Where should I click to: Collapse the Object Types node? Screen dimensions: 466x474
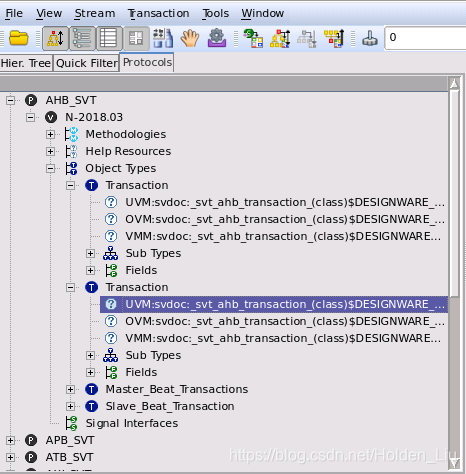[x=50, y=168]
